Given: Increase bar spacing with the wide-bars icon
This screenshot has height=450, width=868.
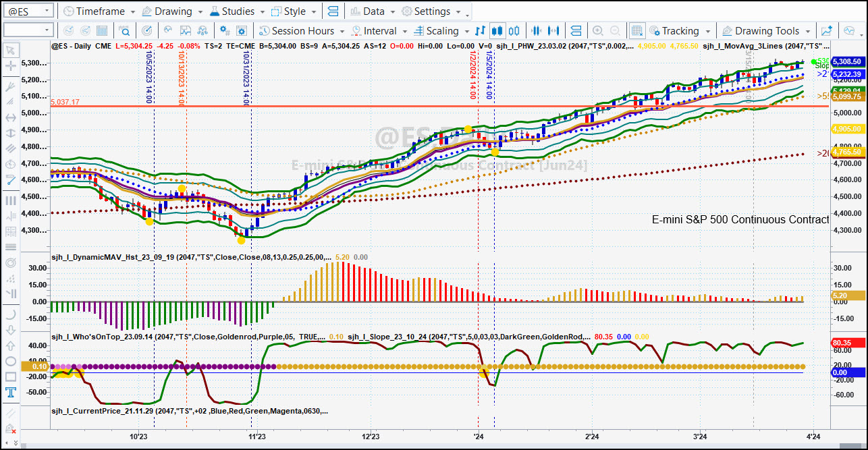Looking at the screenshot, I should [x=554, y=30].
